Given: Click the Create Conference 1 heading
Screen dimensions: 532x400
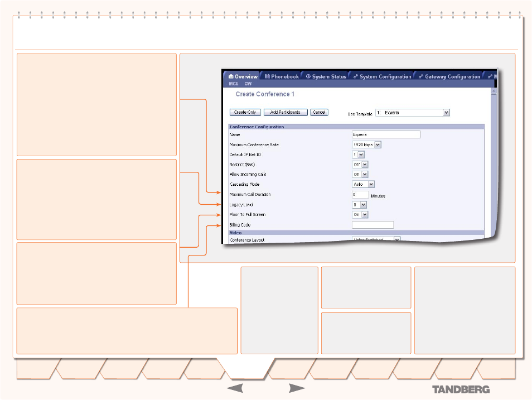Looking at the screenshot, I should point(265,94).
